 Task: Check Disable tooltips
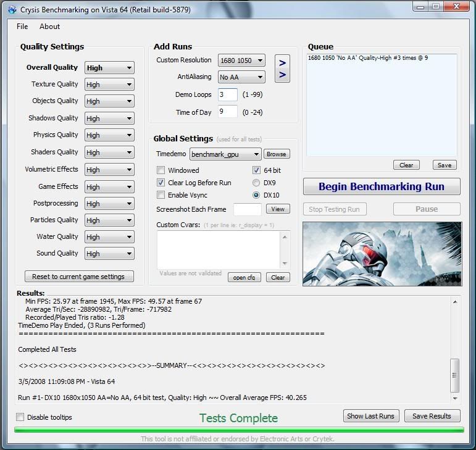20,417
